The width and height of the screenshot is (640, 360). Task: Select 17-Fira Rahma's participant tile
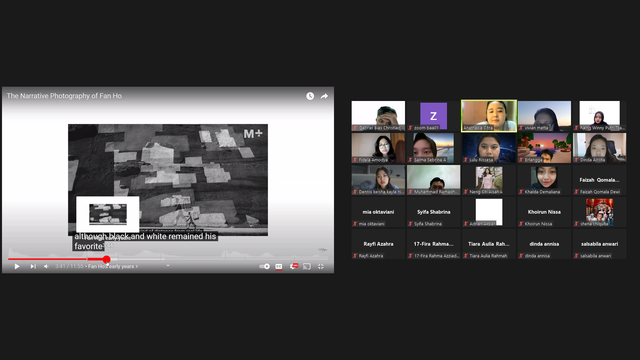tap(433, 244)
